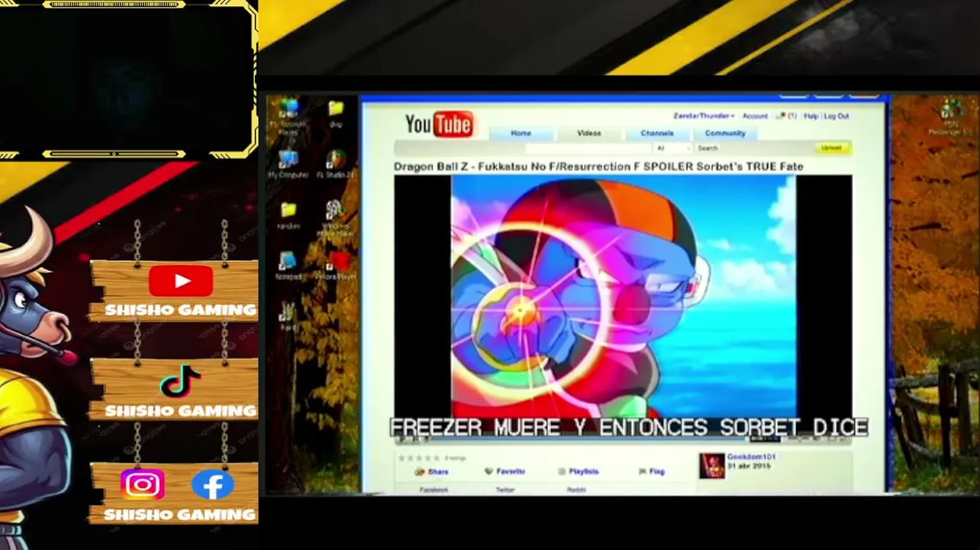
Task: Click the Twitter share link
Action: coord(505,490)
